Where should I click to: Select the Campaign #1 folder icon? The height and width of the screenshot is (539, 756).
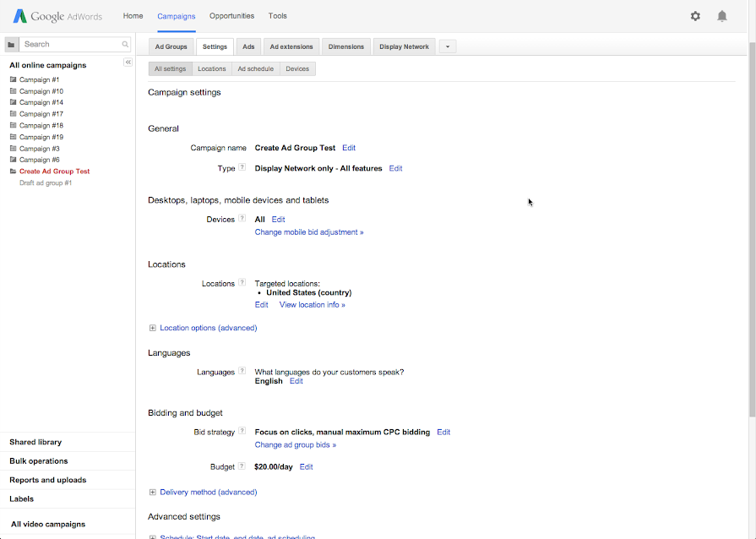(x=12, y=79)
